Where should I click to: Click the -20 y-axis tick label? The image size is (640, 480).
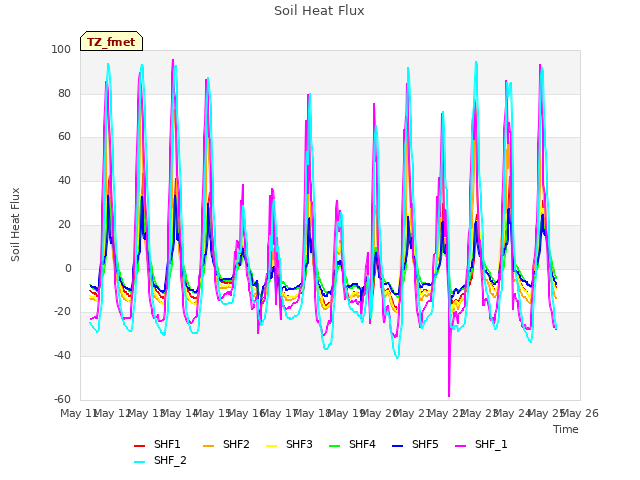(x=62, y=311)
